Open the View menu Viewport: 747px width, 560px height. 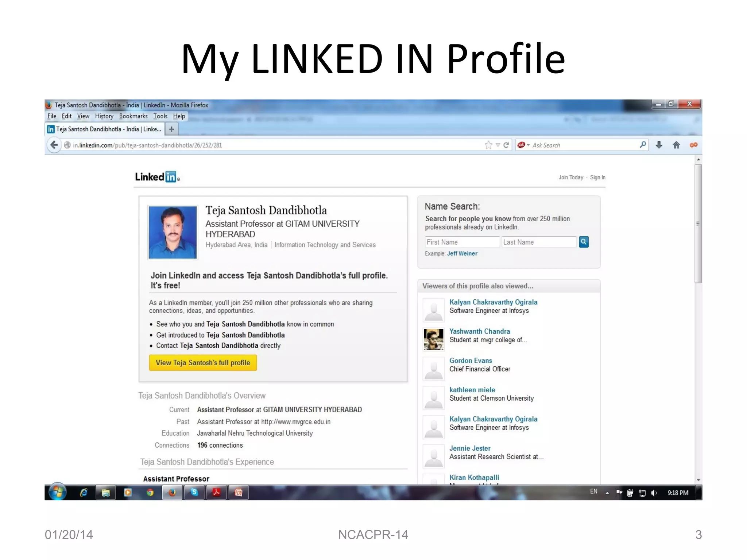coord(83,116)
